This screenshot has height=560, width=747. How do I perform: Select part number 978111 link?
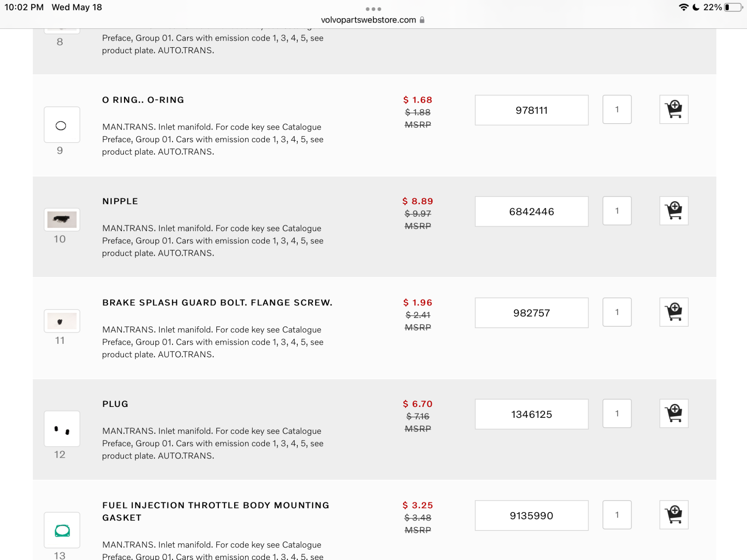(531, 111)
